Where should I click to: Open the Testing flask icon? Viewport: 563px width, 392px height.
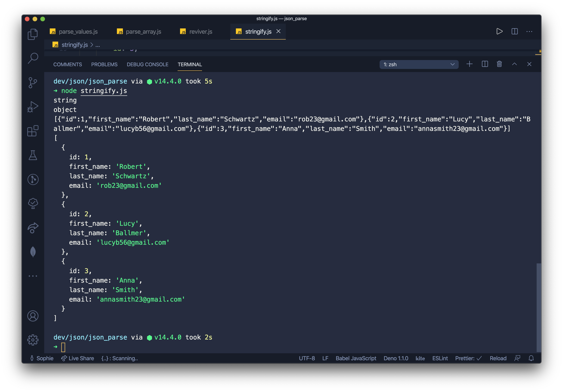coord(33,155)
